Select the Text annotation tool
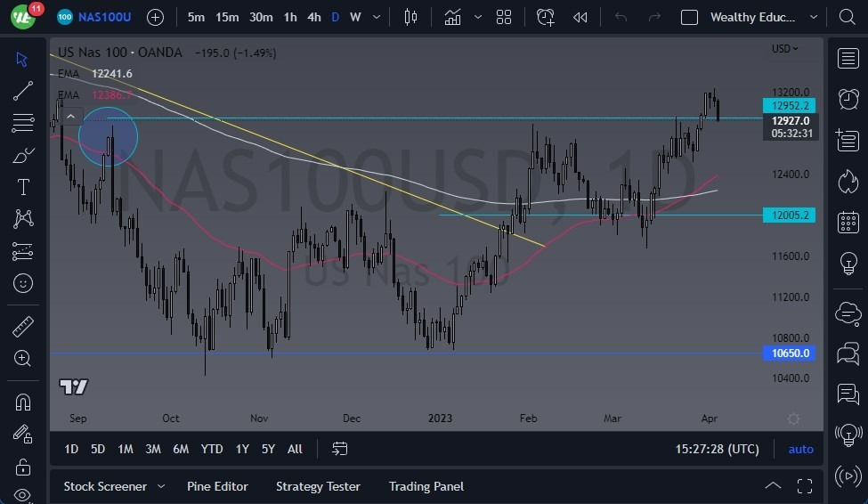868x504 pixels. tap(22, 187)
